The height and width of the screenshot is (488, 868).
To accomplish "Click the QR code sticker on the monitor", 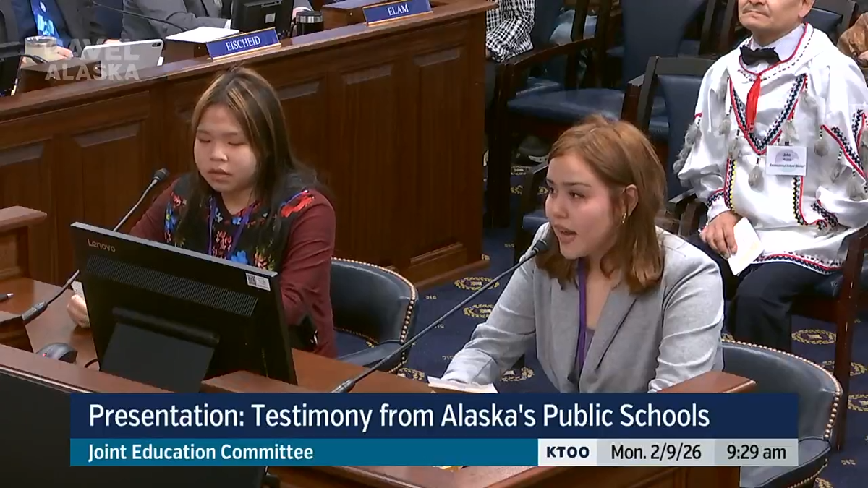I will 257,281.
